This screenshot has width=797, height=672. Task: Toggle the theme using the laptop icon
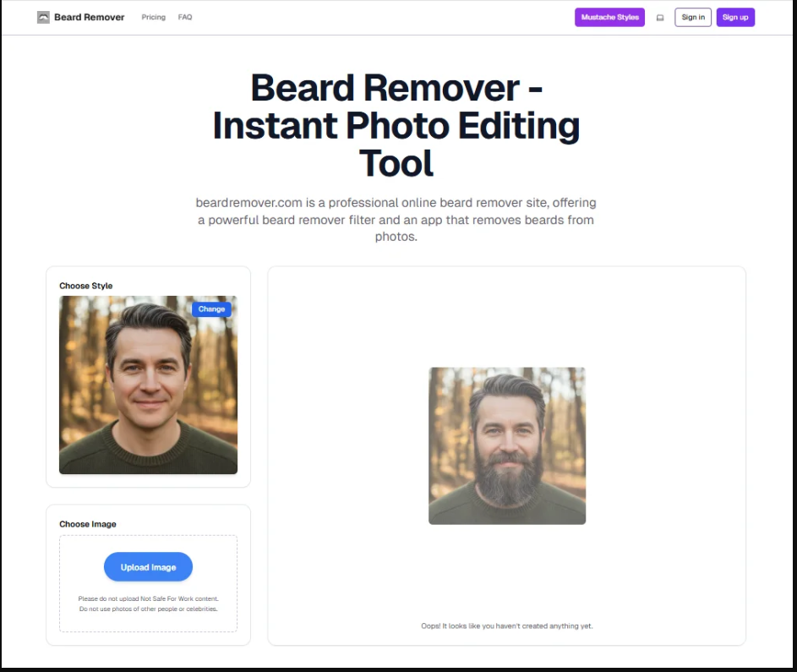click(x=660, y=18)
